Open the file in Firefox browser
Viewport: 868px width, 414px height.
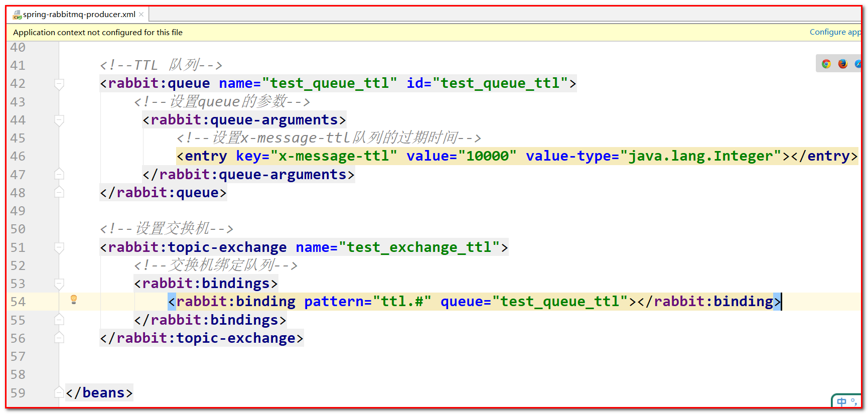[842, 64]
